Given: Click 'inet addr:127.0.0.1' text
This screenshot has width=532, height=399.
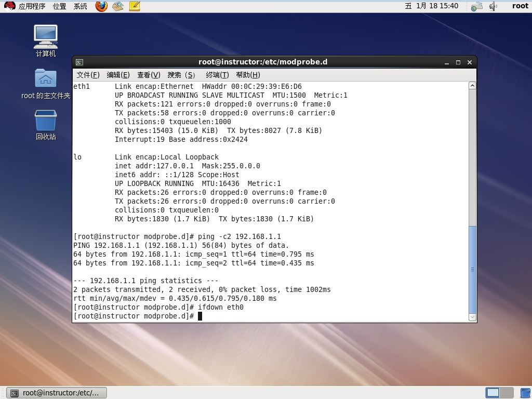Looking at the screenshot, I should tap(154, 166).
